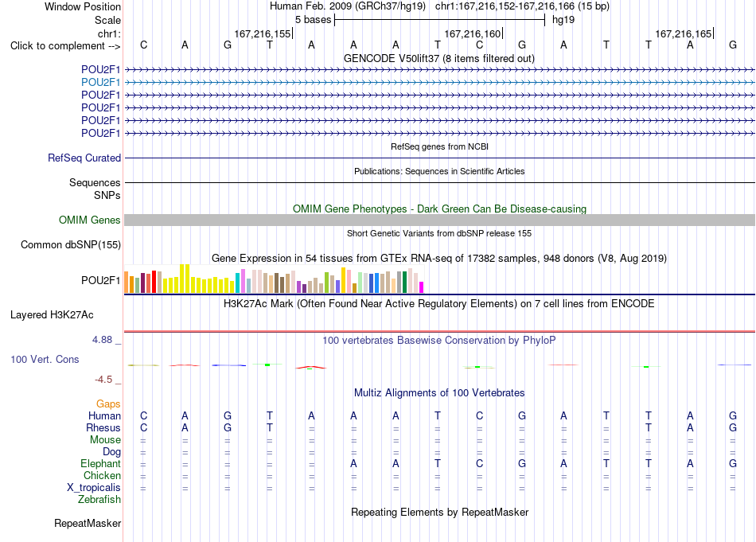756x542 pixels.
Task: Select the Zebrafish species label
Action: click(x=99, y=500)
